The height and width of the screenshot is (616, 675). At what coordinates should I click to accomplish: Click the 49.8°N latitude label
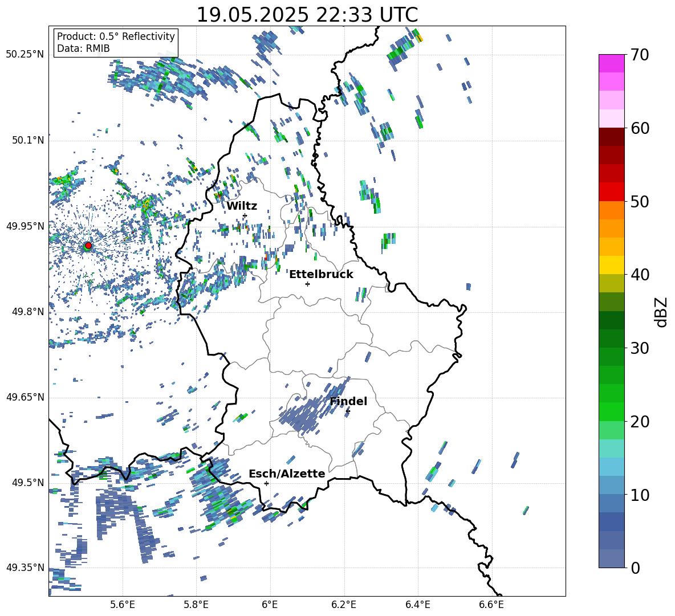click(28, 312)
